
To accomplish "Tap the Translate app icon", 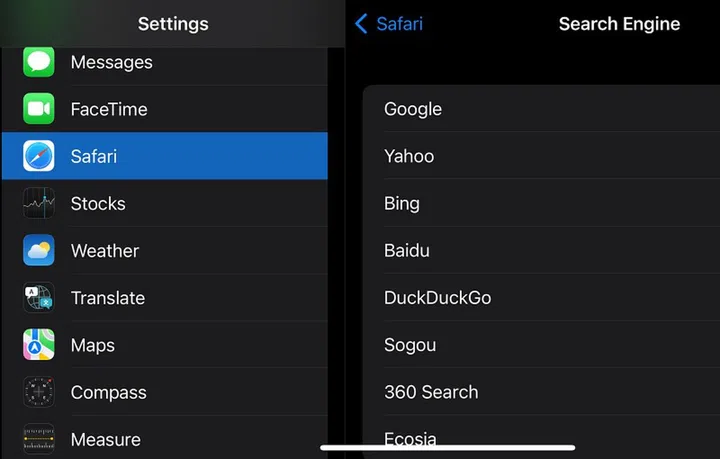I will pos(39,298).
